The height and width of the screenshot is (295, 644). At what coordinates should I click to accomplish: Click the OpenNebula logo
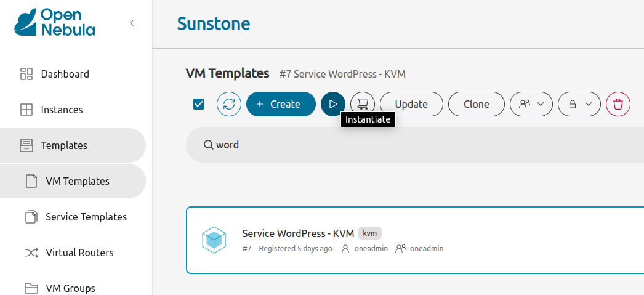(55, 23)
